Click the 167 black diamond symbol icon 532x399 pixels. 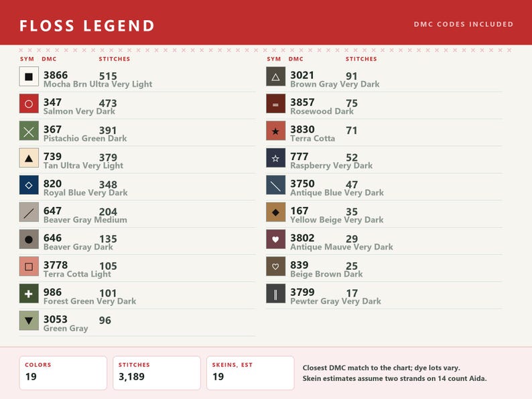275,212
